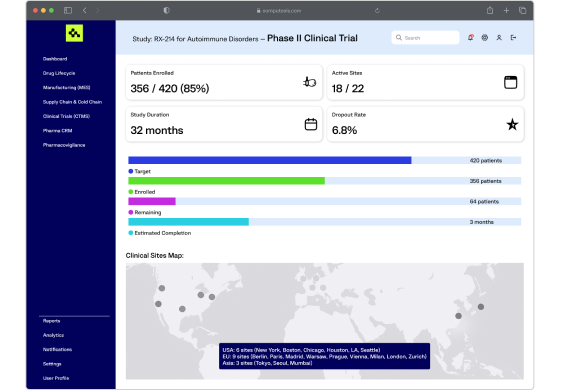Go to User Profile in sidebar
561x390 pixels.
56,378
